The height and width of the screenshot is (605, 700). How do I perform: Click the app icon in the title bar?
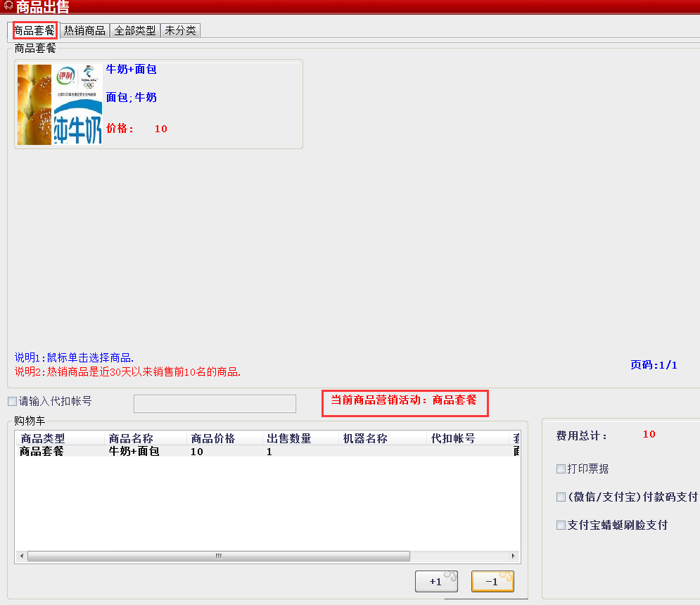pyautogui.click(x=8, y=6)
